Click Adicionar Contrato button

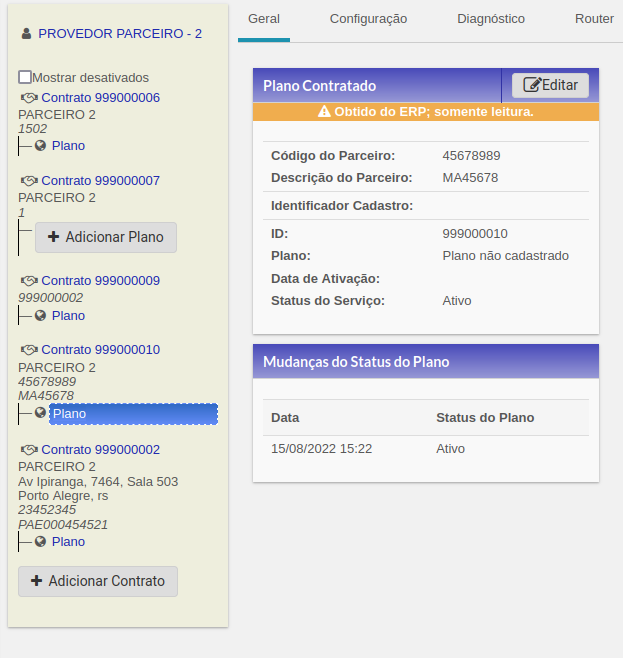tap(98, 581)
